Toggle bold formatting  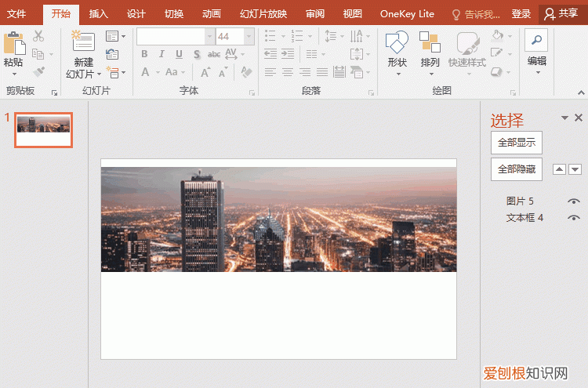pos(144,54)
